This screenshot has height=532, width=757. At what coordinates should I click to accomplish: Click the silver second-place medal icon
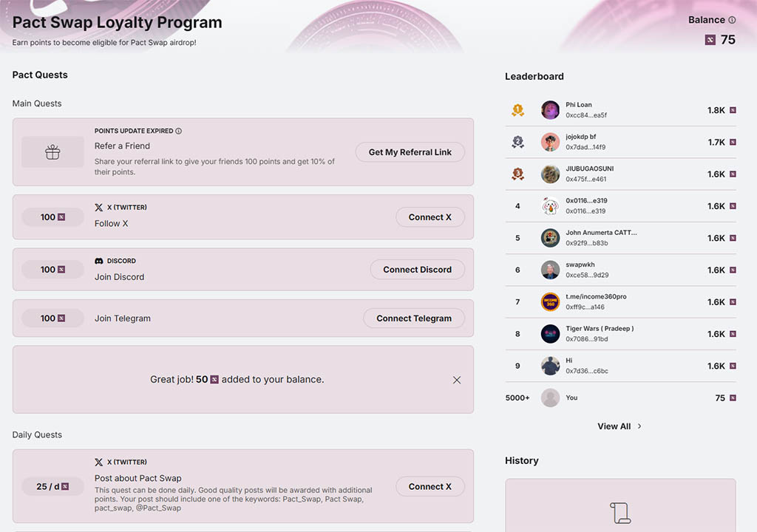tap(517, 142)
